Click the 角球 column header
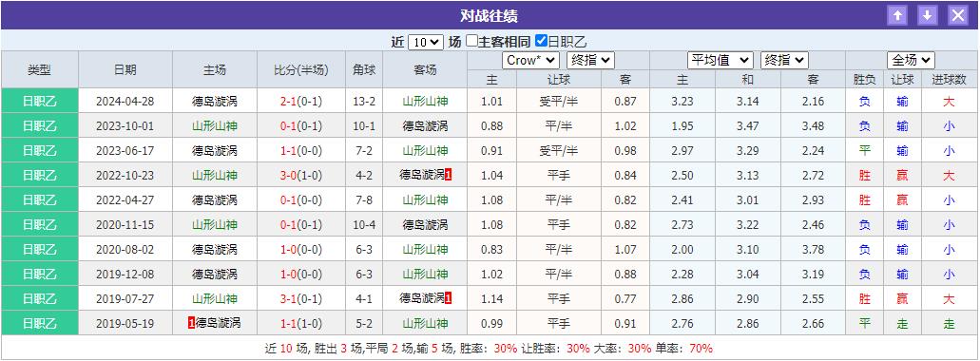This screenshot has height=361, width=980. point(364,70)
